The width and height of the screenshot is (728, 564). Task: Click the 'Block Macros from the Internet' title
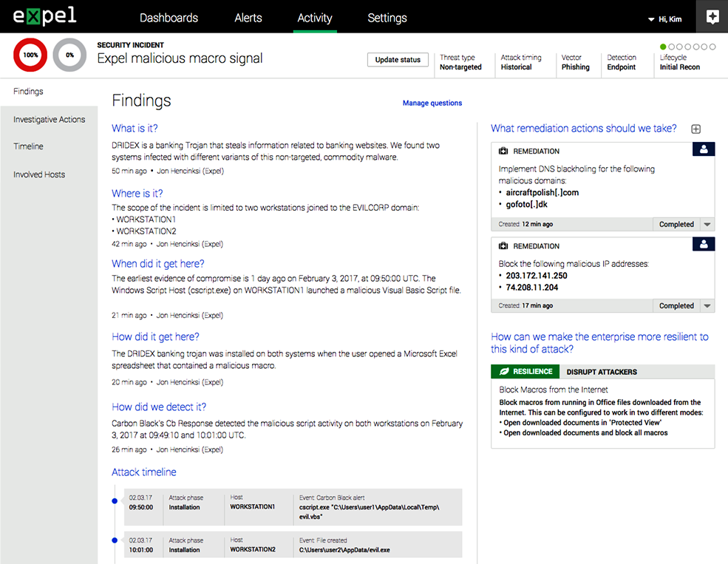pyautogui.click(x=554, y=390)
